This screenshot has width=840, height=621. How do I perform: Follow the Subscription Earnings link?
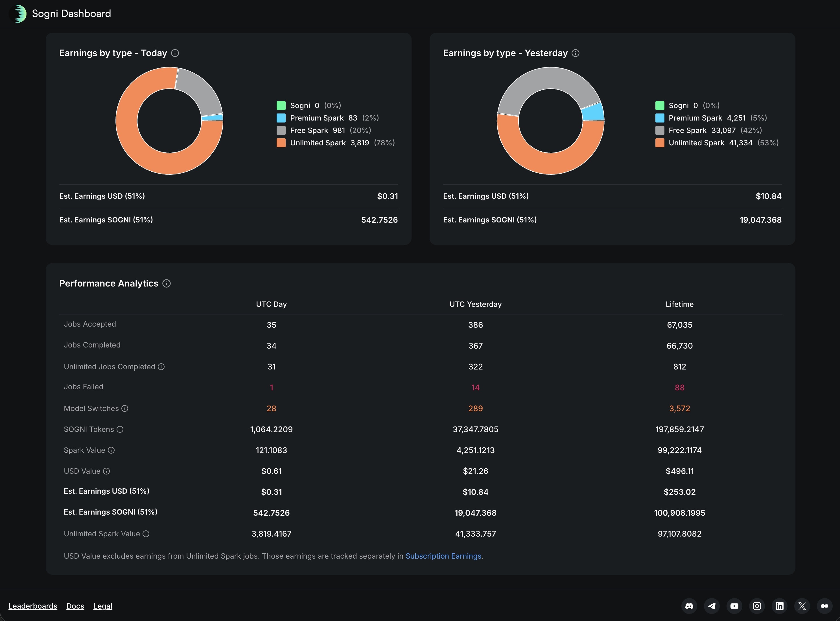[x=443, y=556]
